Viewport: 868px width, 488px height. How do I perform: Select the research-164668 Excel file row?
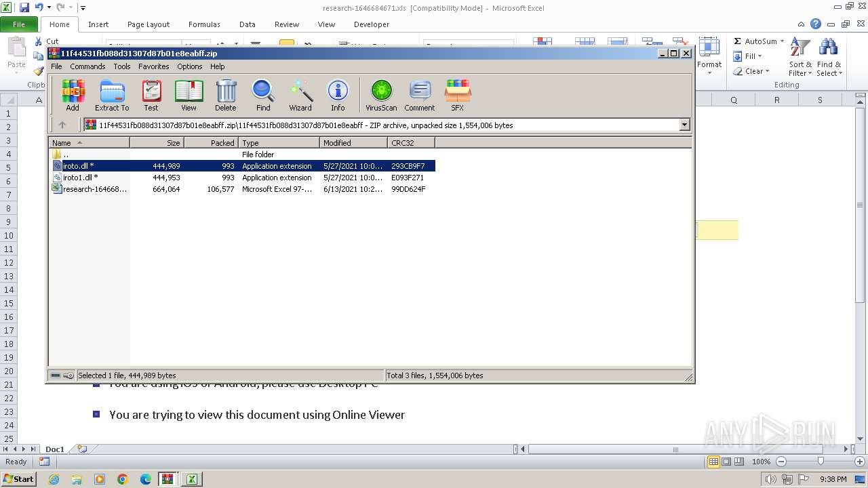[x=243, y=189]
